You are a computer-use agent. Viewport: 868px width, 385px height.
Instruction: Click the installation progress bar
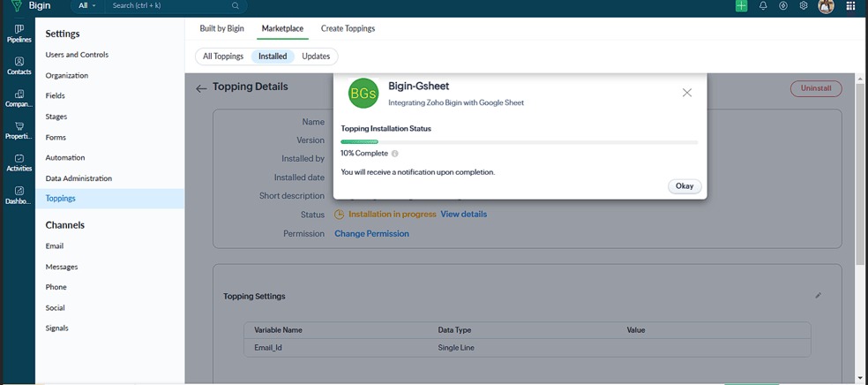click(520, 142)
